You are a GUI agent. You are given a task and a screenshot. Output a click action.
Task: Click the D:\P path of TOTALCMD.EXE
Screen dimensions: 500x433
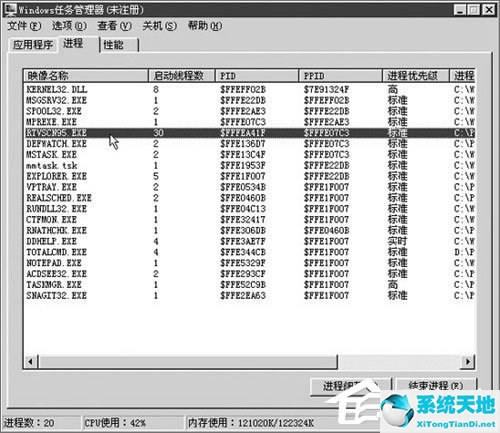[464, 252]
